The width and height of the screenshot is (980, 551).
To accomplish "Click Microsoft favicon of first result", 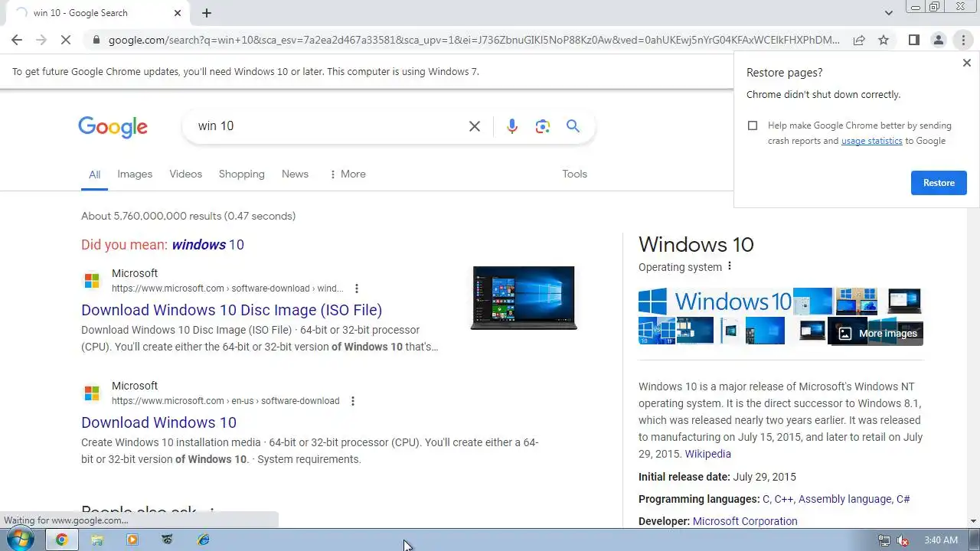I will point(92,281).
